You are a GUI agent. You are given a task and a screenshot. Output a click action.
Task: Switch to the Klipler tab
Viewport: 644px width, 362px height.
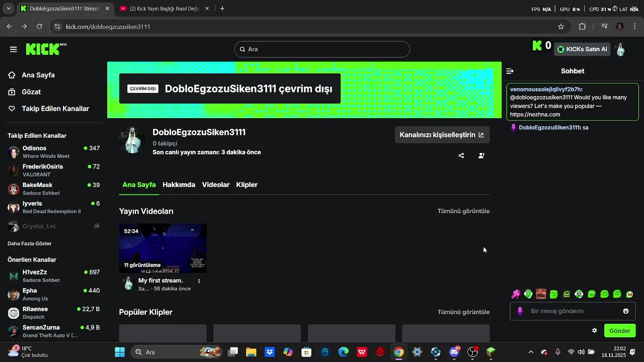click(247, 185)
